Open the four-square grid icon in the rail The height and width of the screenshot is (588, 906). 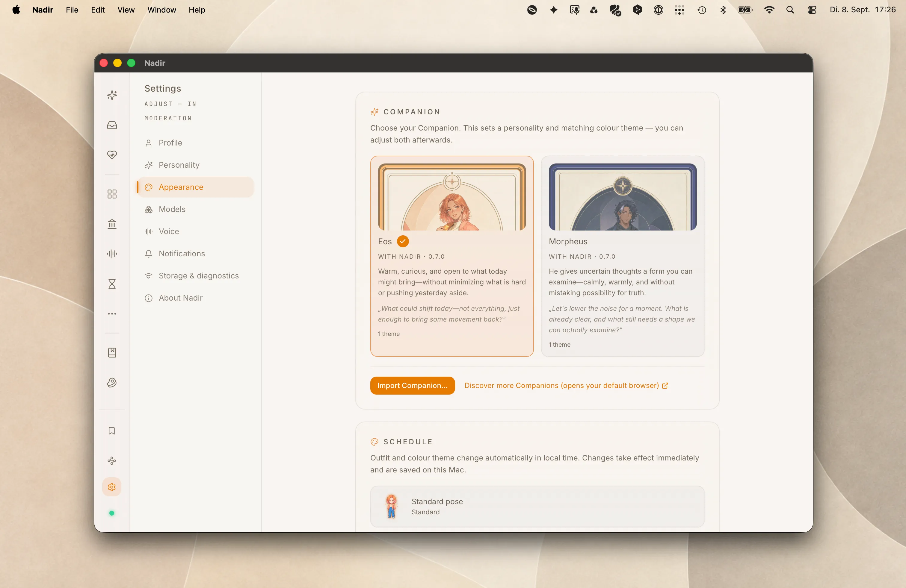tap(112, 194)
